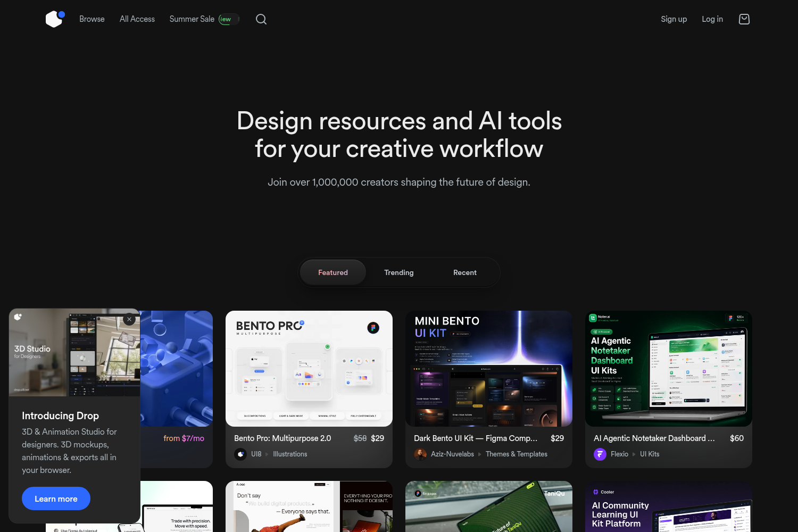This screenshot has height=532, width=798.
Task: Click the UI8 author name
Action: 256,454
